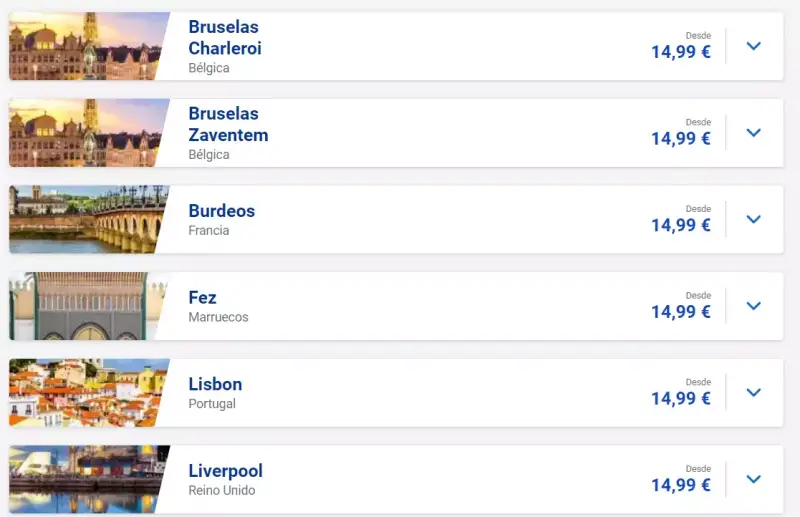Image resolution: width=800 pixels, height=517 pixels.
Task: Choose the 14,99 € price for Fez
Action: [681, 312]
